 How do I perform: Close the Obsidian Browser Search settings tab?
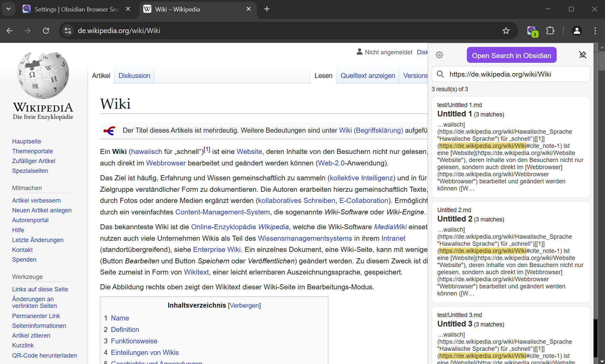[128, 9]
